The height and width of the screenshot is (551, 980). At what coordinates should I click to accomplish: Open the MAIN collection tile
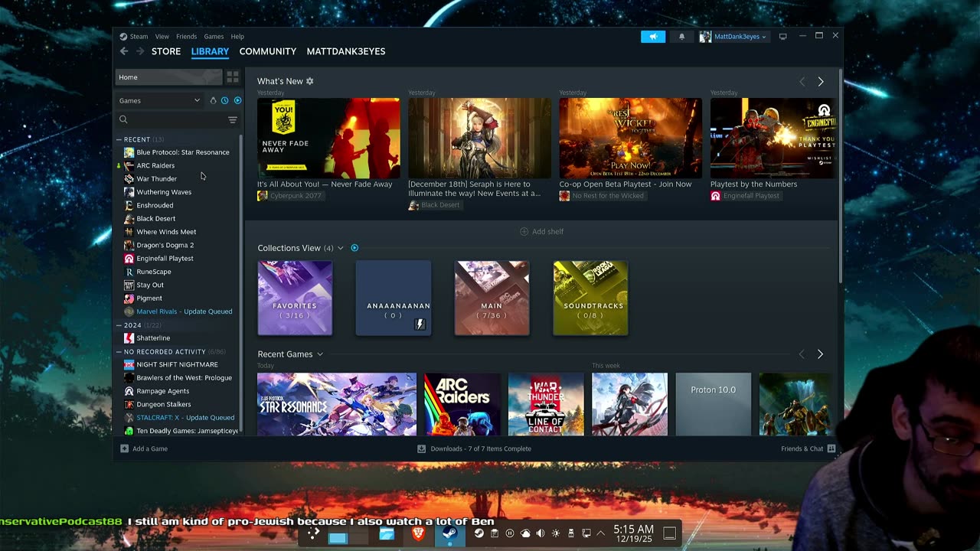tap(492, 298)
